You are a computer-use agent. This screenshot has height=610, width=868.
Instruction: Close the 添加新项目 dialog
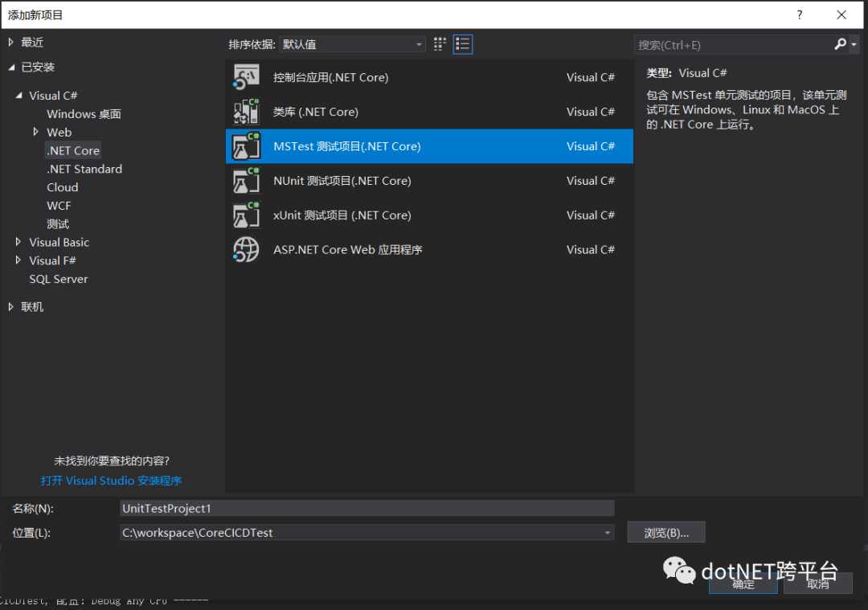[841, 15]
